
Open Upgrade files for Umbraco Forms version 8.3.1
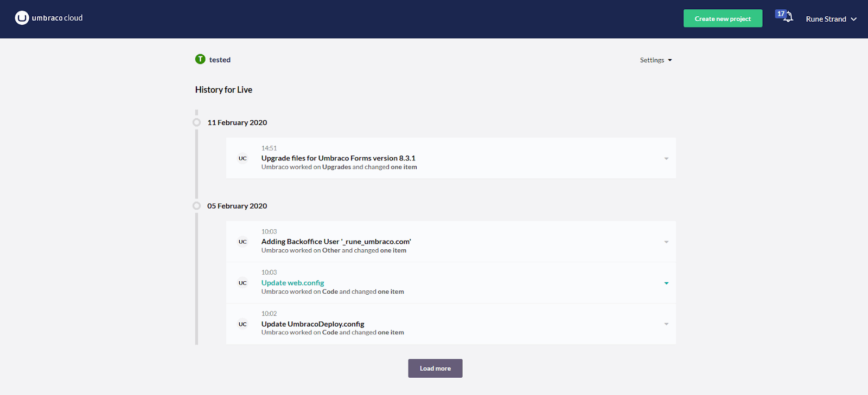(x=338, y=158)
